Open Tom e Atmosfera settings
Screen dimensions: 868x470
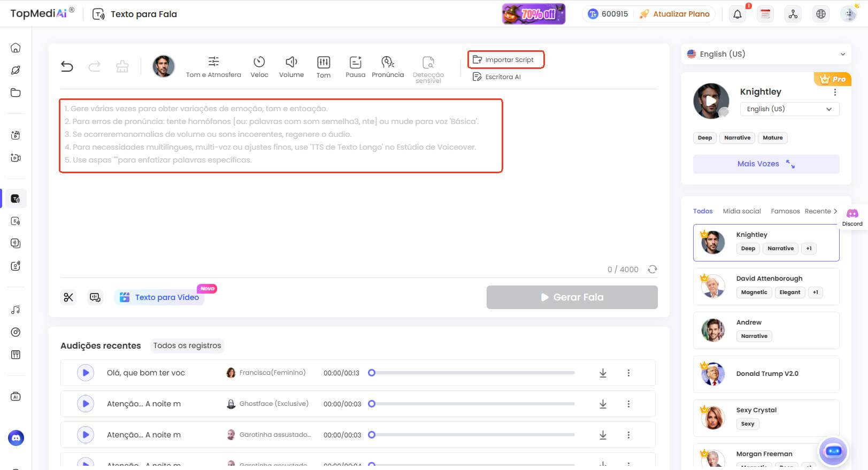point(213,67)
